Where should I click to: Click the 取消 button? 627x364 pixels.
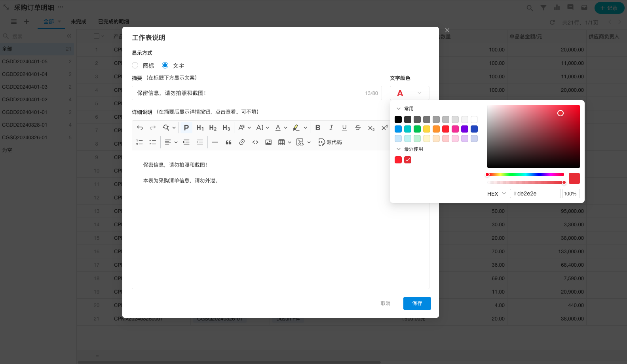386,303
